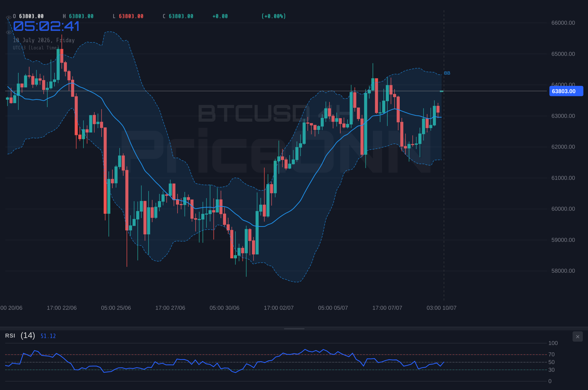Click the 05:00 30/06 time axis label
Image resolution: width=588 pixels, height=390 pixels.
point(225,308)
